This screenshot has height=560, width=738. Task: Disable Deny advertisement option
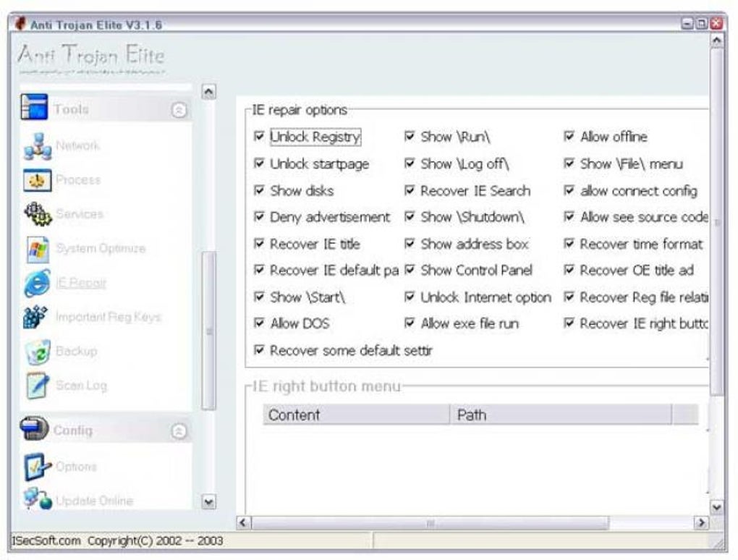coord(259,216)
